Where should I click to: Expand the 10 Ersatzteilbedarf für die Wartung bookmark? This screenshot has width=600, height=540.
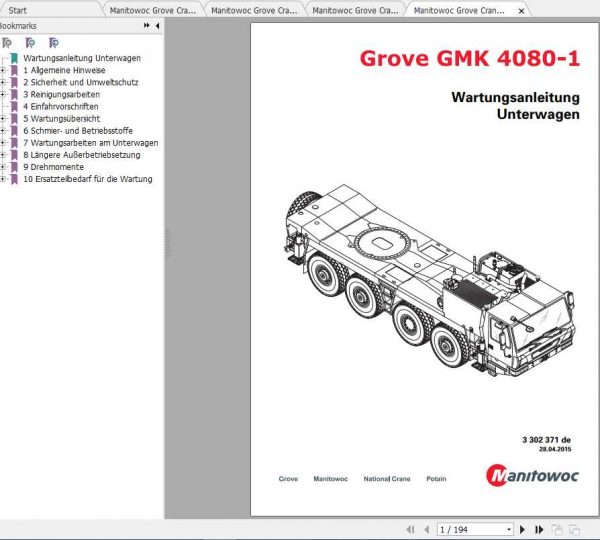(2, 179)
